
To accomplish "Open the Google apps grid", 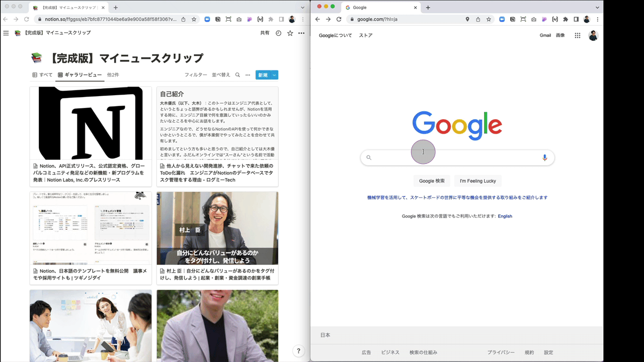I will click(578, 35).
